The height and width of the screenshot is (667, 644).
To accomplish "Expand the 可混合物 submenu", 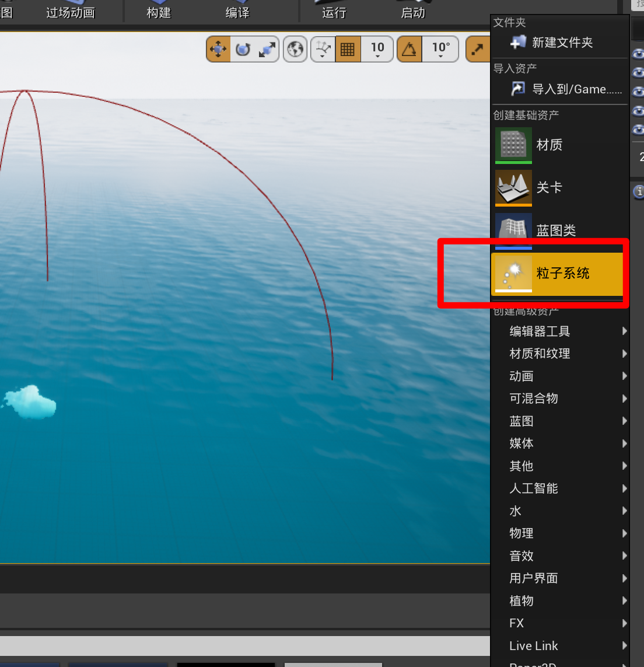I will [x=560, y=399].
